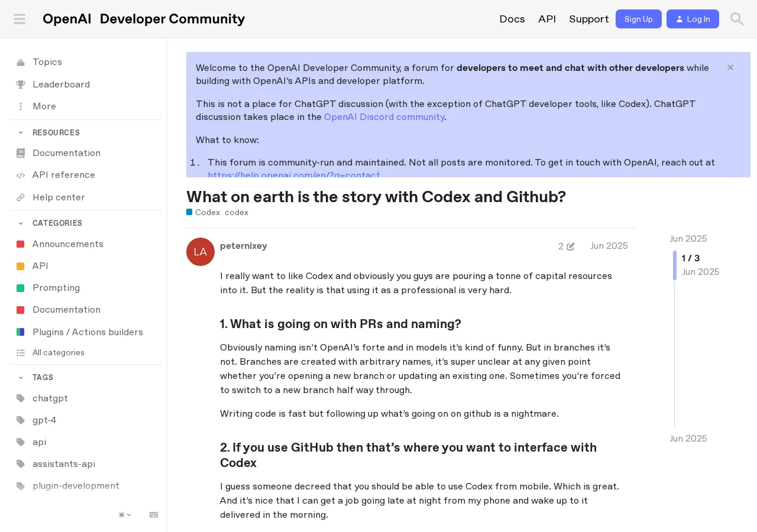Viewport: 757px width, 532px height.
Task: Click the Topics stack icon
Action: click(x=21, y=62)
